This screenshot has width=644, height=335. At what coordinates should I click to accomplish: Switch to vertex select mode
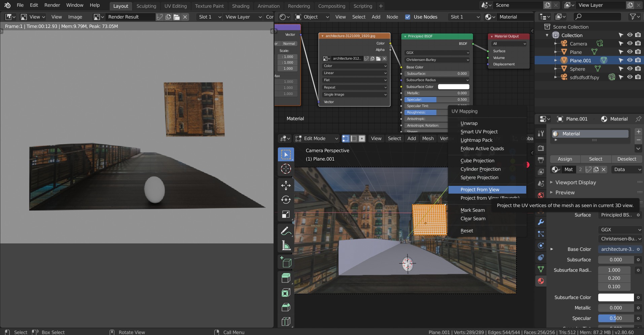click(346, 138)
